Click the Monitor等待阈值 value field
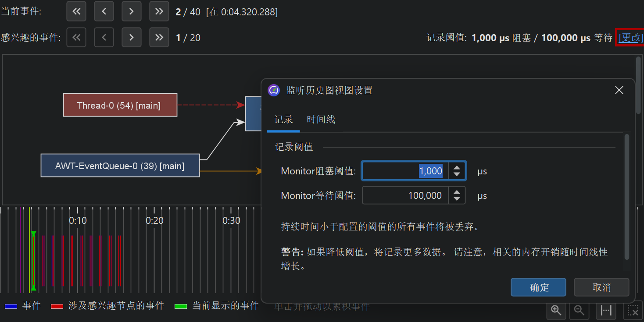Image resolution: width=644 pixels, height=322 pixels. point(405,195)
